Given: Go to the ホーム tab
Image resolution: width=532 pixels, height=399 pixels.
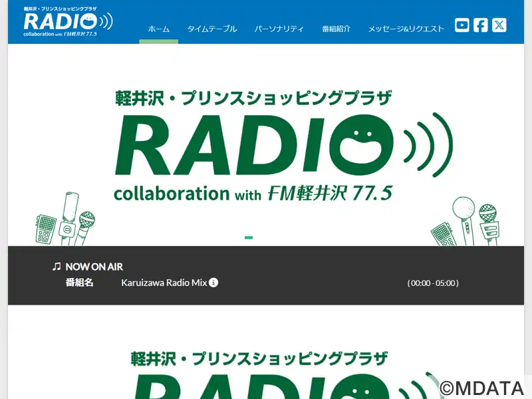Looking at the screenshot, I should [x=158, y=29].
